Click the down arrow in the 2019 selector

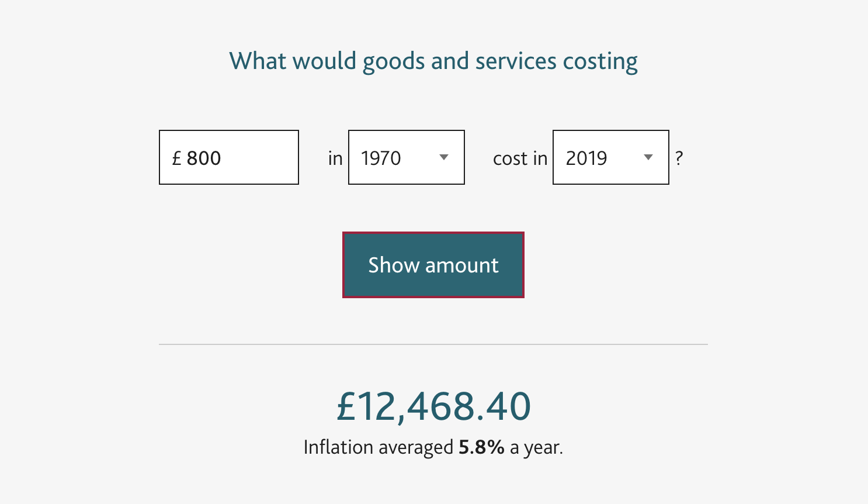click(x=648, y=157)
